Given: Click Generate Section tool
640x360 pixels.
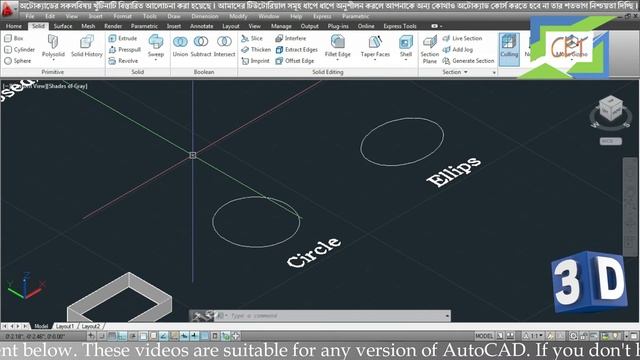Looking at the screenshot, I should click(469, 61).
